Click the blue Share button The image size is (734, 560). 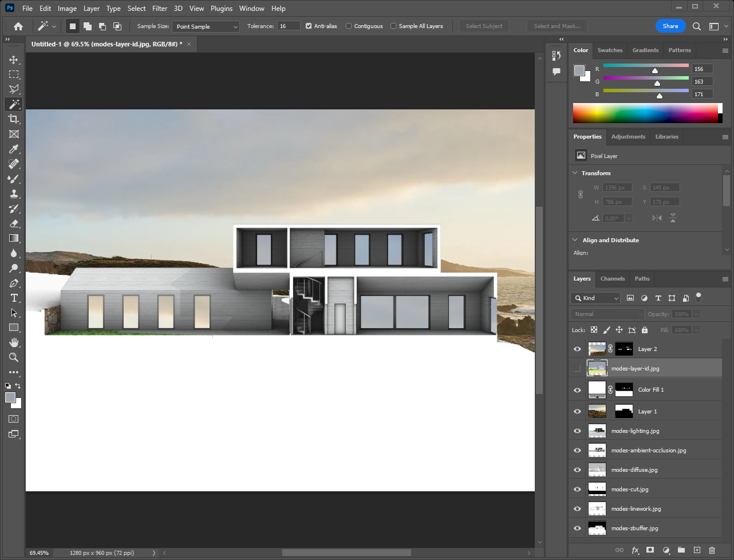670,26
